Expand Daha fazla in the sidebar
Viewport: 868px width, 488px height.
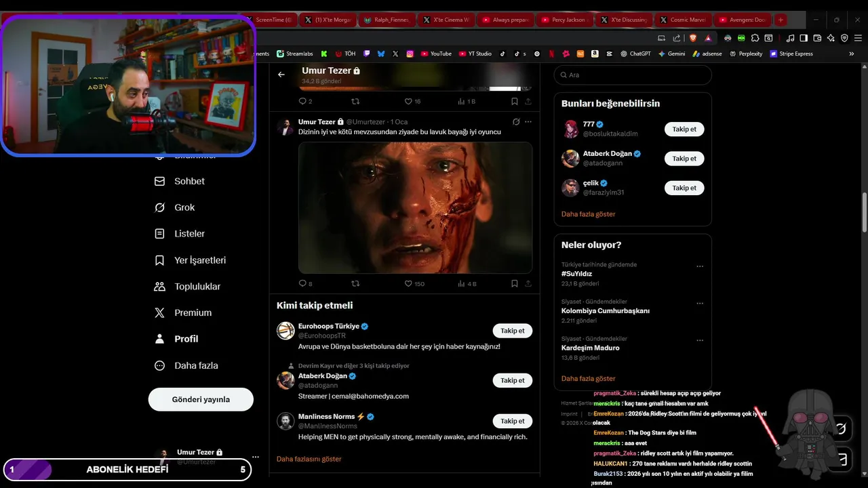point(186,365)
